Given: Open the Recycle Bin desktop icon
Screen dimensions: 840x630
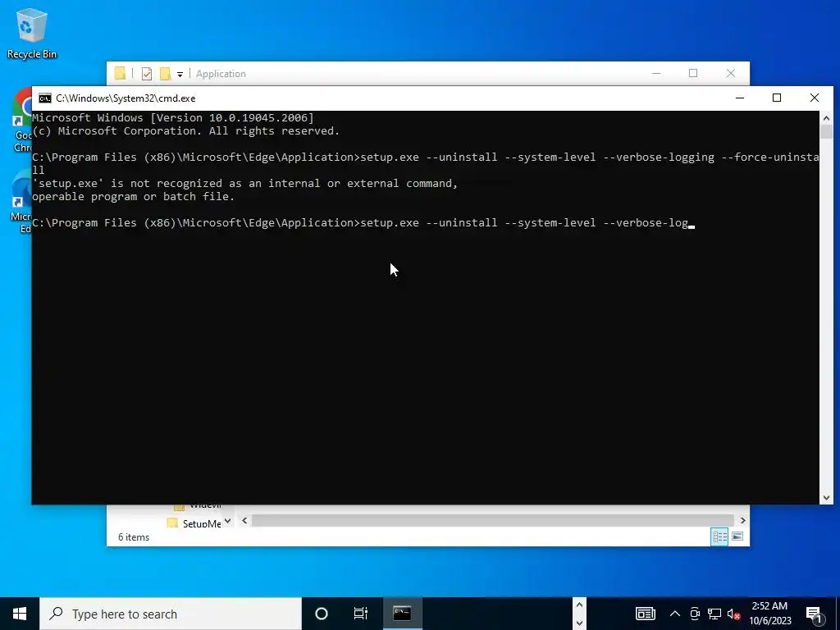Looking at the screenshot, I should 32,33.
